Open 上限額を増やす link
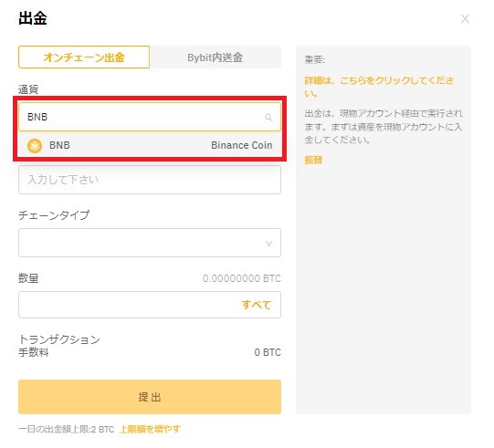This screenshot has height=448, width=494. [150, 429]
